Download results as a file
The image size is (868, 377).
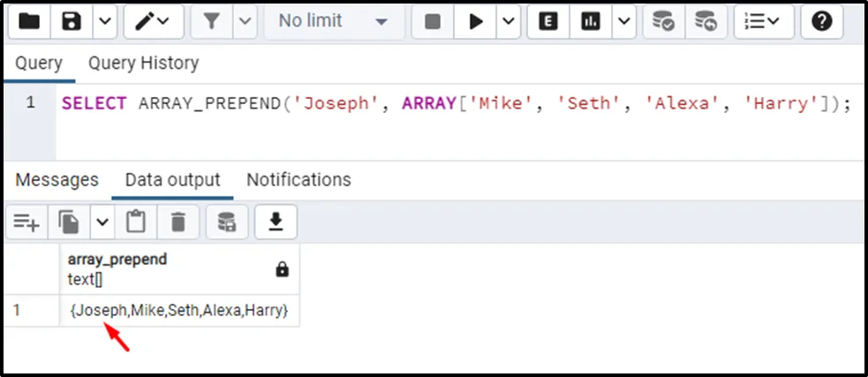[275, 222]
